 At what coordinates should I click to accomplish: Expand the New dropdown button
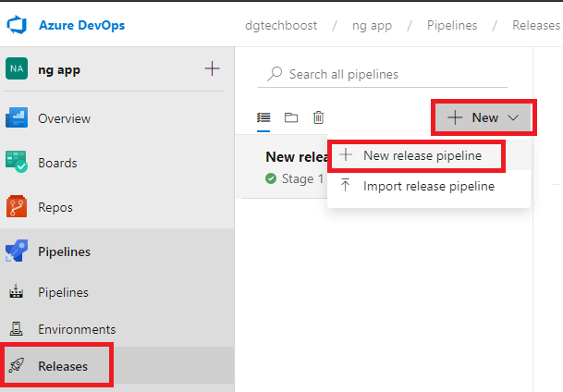point(483,117)
